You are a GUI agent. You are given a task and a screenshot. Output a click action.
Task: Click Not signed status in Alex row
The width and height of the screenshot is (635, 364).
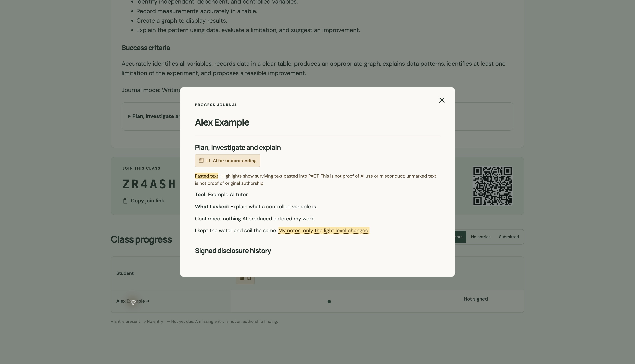pyautogui.click(x=476, y=299)
